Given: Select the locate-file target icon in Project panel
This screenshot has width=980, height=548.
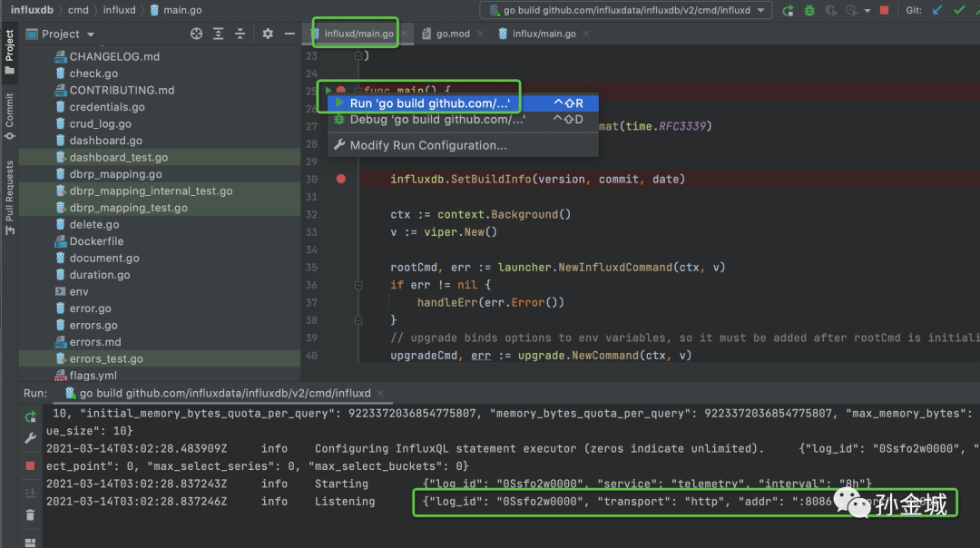Looking at the screenshot, I should (196, 34).
